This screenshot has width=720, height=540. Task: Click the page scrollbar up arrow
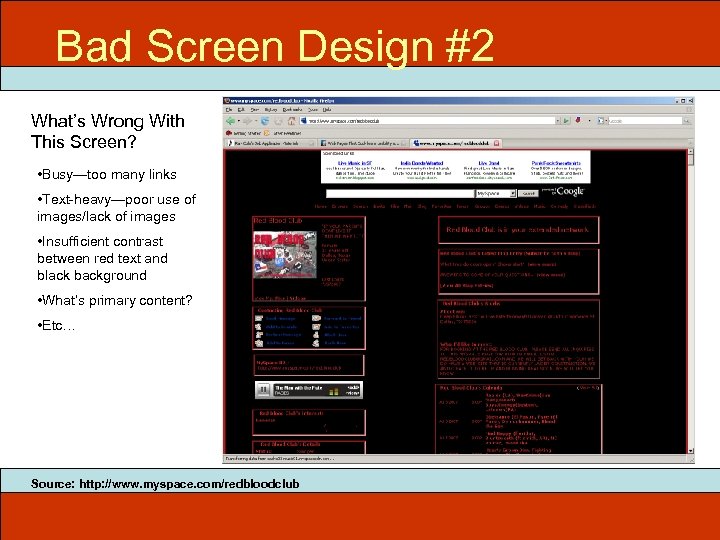pyautogui.click(x=691, y=152)
